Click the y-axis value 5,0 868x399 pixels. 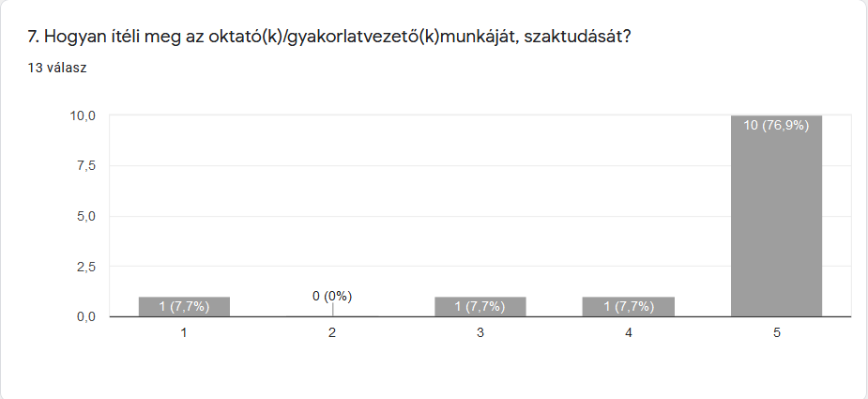coord(85,216)
